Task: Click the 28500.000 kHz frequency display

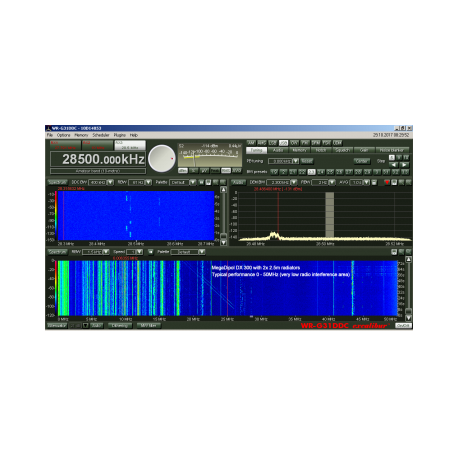Action: point(98,159)
